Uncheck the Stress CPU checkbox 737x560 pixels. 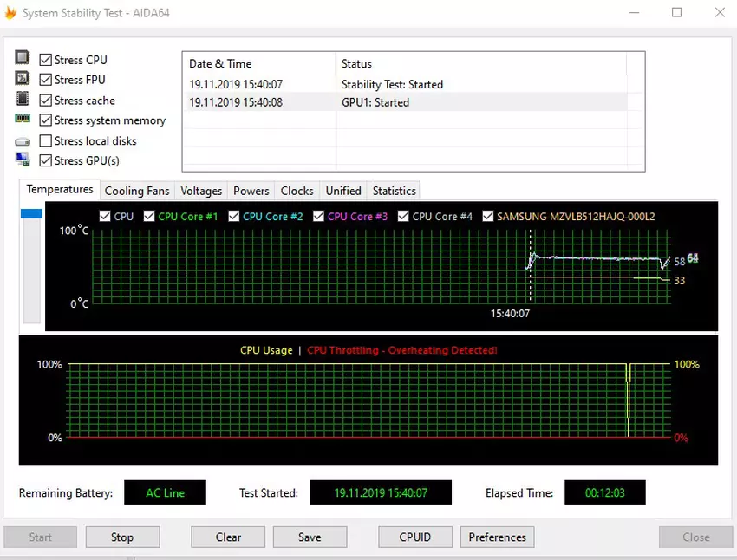tap(46, 60)
